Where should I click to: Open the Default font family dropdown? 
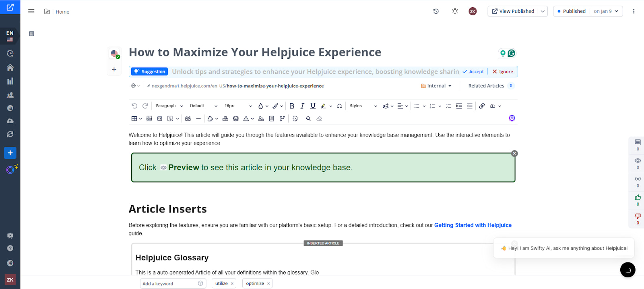[x=203, y=106]
